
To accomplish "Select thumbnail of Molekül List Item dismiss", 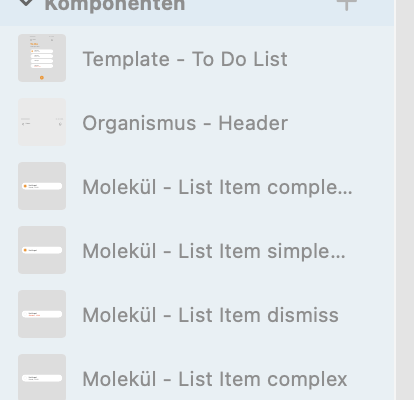I will 42,314.
